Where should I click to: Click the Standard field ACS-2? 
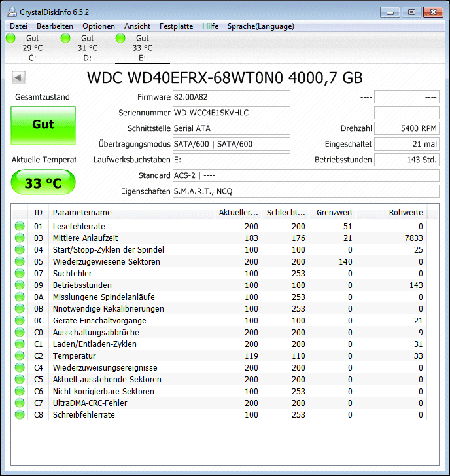point(306,175)
